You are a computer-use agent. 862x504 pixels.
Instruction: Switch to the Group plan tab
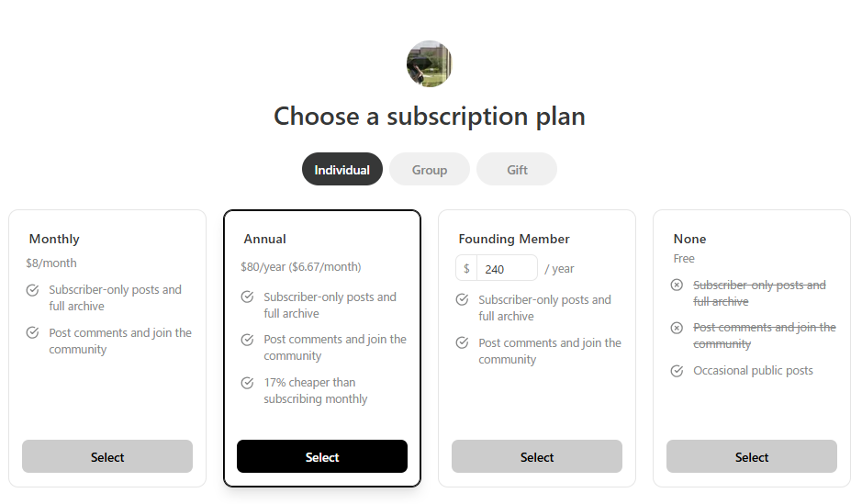[430, 169]
